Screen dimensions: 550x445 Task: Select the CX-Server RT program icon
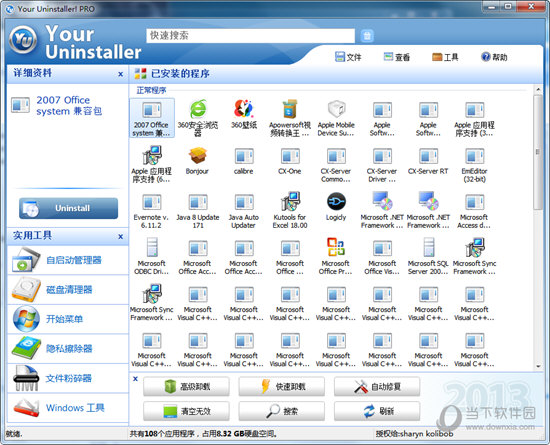[428, 161]
